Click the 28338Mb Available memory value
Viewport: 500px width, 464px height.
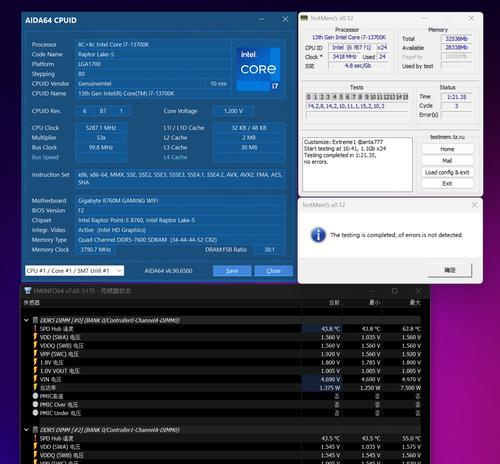click(457, 48)
